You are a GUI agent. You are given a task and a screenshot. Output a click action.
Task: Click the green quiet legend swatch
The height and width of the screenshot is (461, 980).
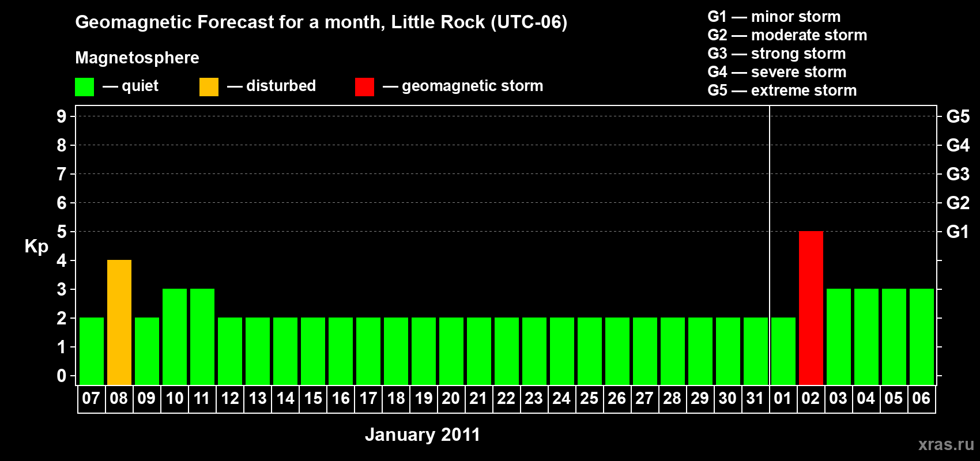click(x=84, y=87)
